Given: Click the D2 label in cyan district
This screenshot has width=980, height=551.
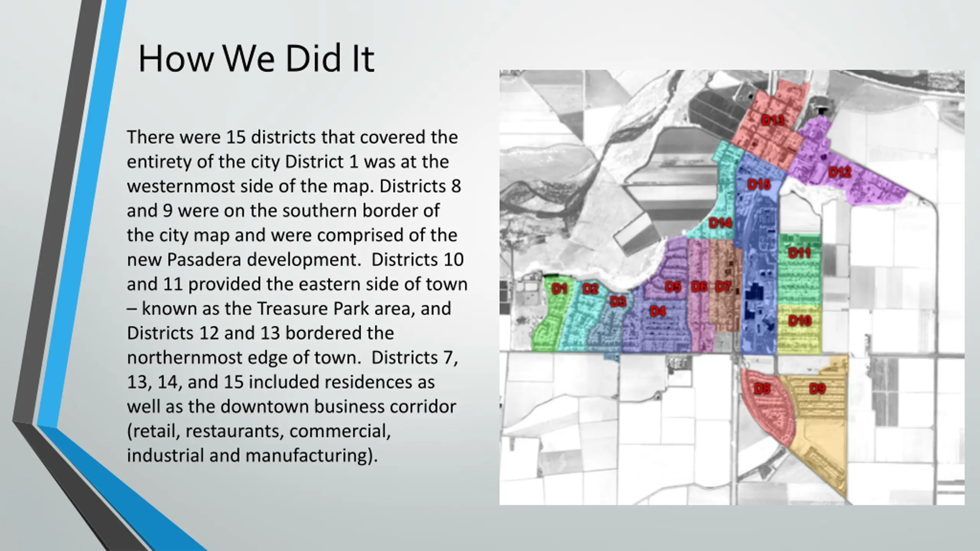Looking at the screenshot, I should pyautogui.click(x=590, y=289).
